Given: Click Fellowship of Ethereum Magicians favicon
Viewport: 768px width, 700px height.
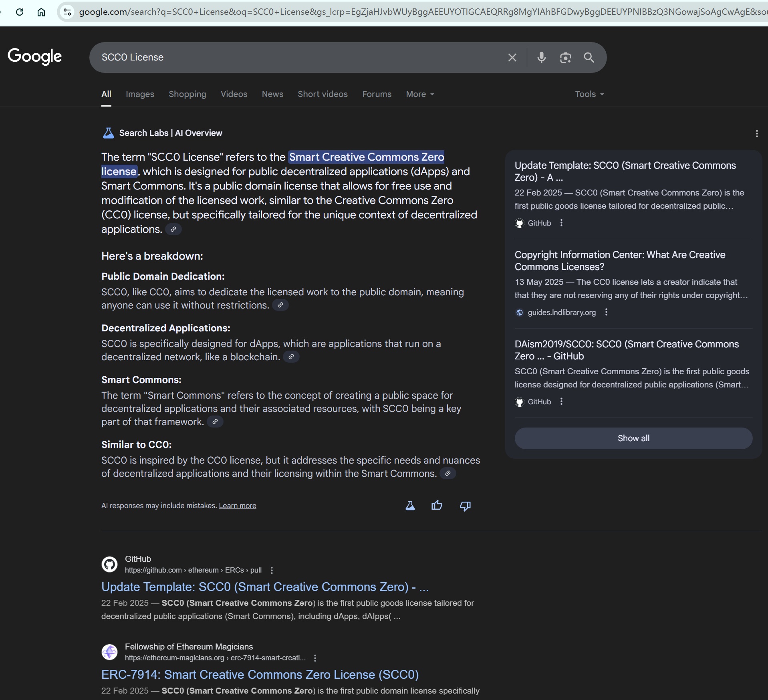Looking at the screenshot, I should coord(109,652).
